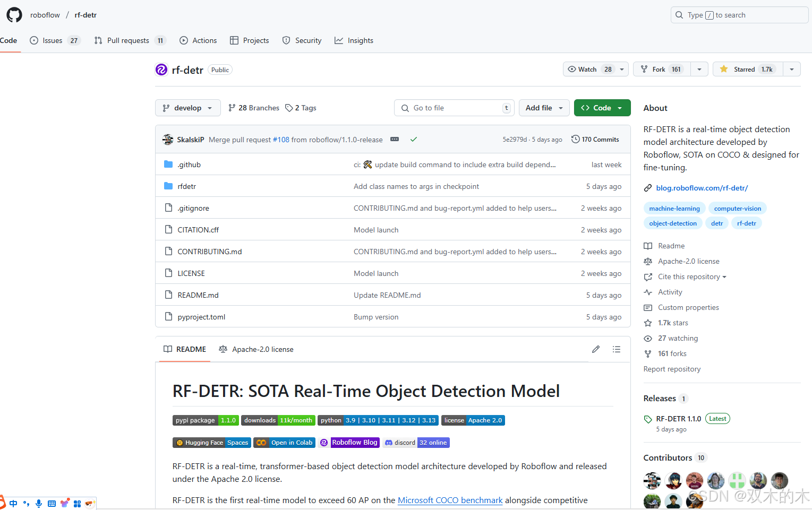The width and height of the screenshot is (812, 510).
Task: Open pull request #108 link
Action: tap(281, 140)
